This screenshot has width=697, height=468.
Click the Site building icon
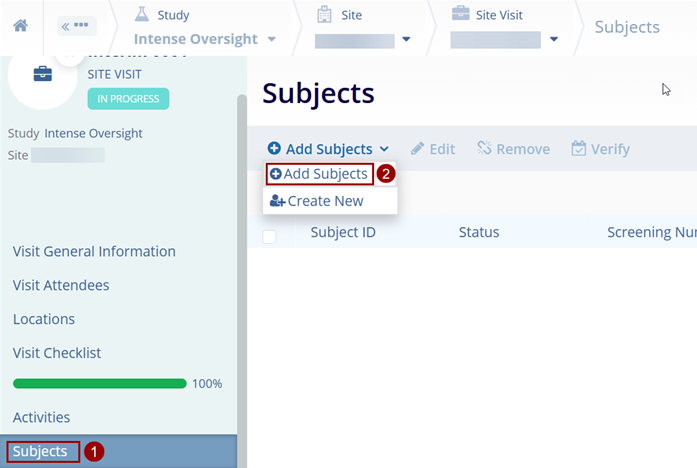pos(324,15)
